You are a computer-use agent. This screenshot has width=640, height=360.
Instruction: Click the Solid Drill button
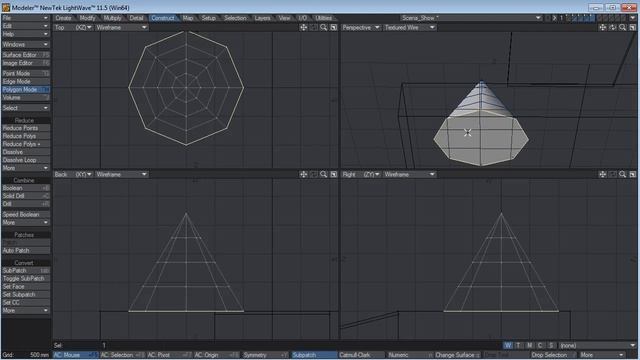tap(26, 196)
